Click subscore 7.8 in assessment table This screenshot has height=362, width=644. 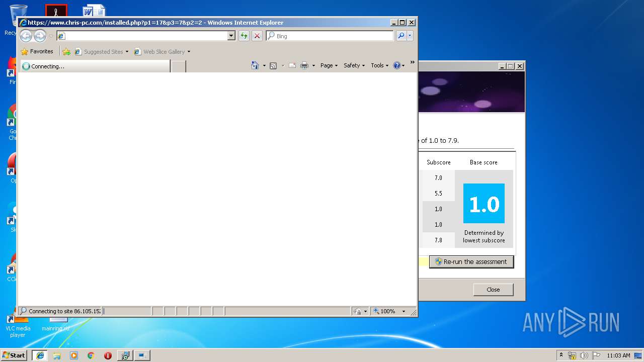pyautogui.click(x=438, y=240)
